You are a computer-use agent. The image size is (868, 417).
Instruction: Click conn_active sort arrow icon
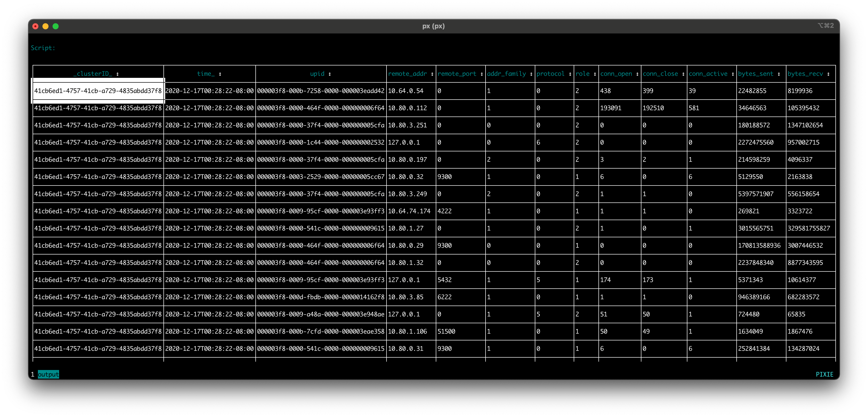[733, 74]
